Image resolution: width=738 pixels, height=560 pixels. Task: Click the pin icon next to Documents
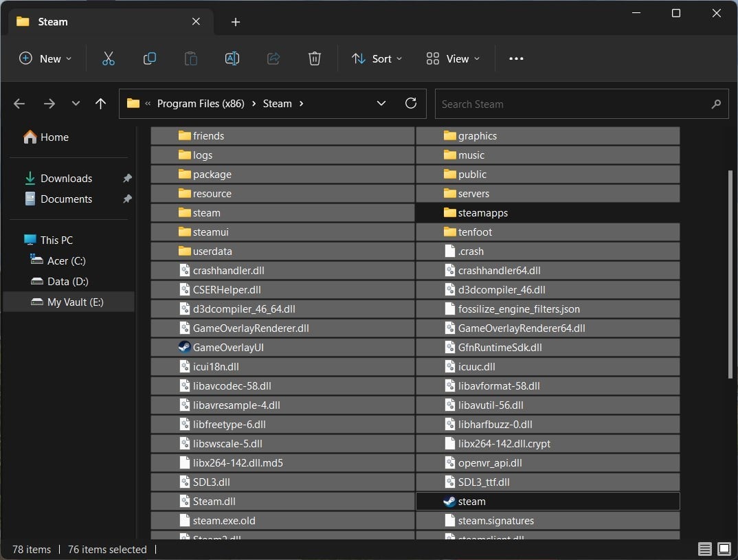tap(127, 199)
